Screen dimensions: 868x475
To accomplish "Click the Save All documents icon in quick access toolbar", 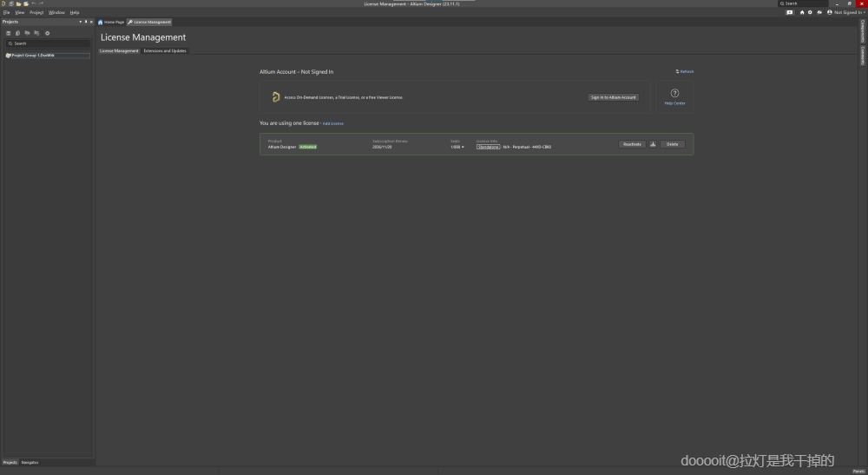I will pyautogui.click(x=11, y=3).
